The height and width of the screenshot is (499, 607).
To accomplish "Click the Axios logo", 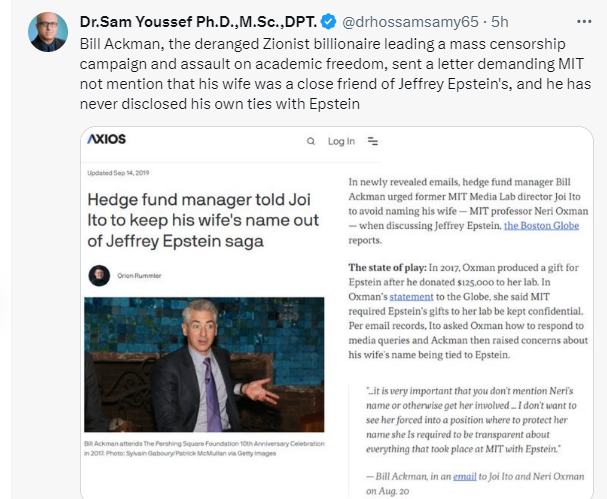I will click(106, 139).
